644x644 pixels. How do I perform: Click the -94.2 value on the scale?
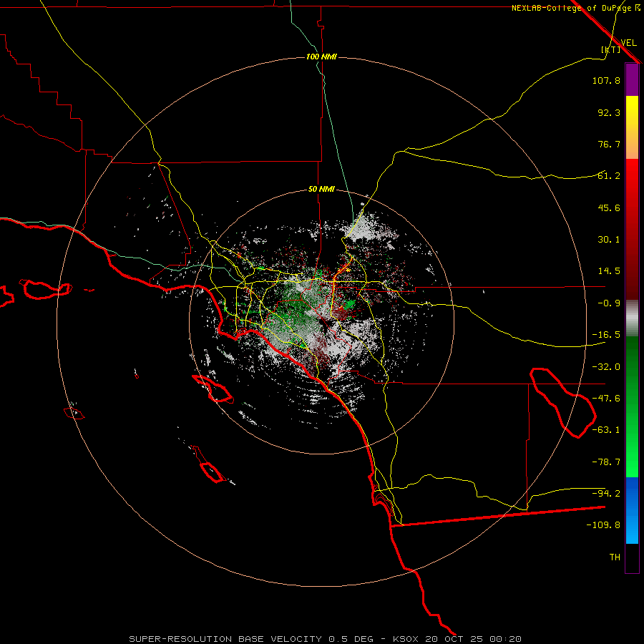tap(606, 494)
